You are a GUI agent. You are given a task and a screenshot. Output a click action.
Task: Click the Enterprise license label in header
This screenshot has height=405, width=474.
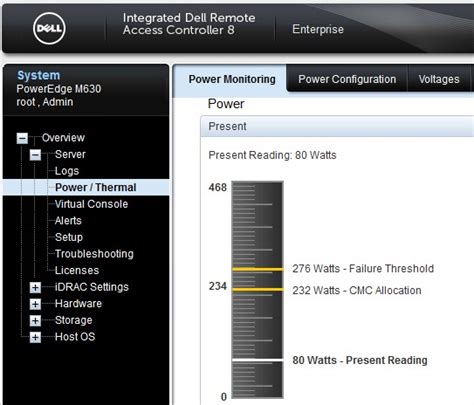(x=318, y=29)
